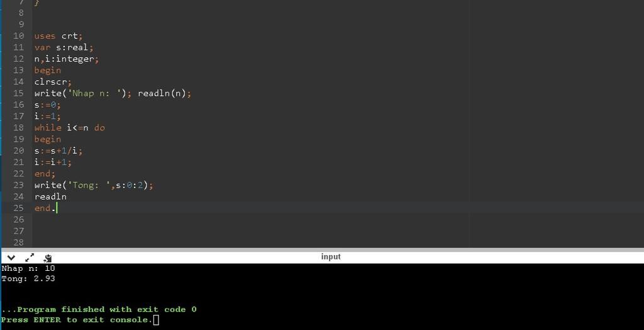Click 'end.' on line 25
Image resolution: width=644 pixels, height=330 pixels.
pyautogui.click(x=45, y=208)
